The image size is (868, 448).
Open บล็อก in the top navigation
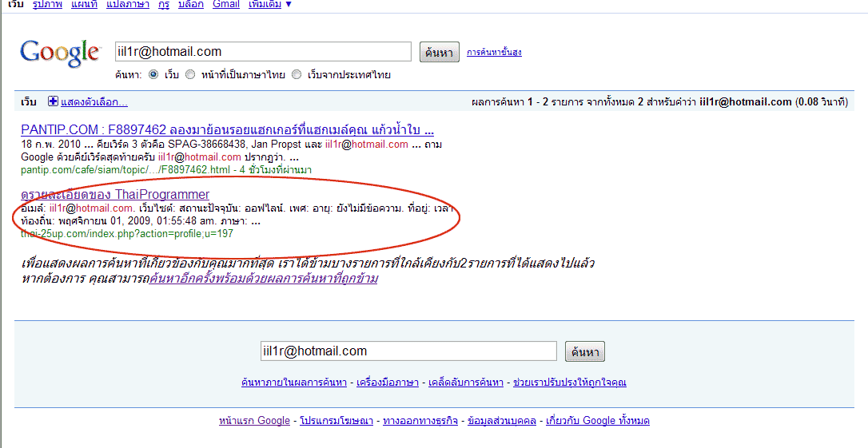pyautogui.click(x=191, y=5)
